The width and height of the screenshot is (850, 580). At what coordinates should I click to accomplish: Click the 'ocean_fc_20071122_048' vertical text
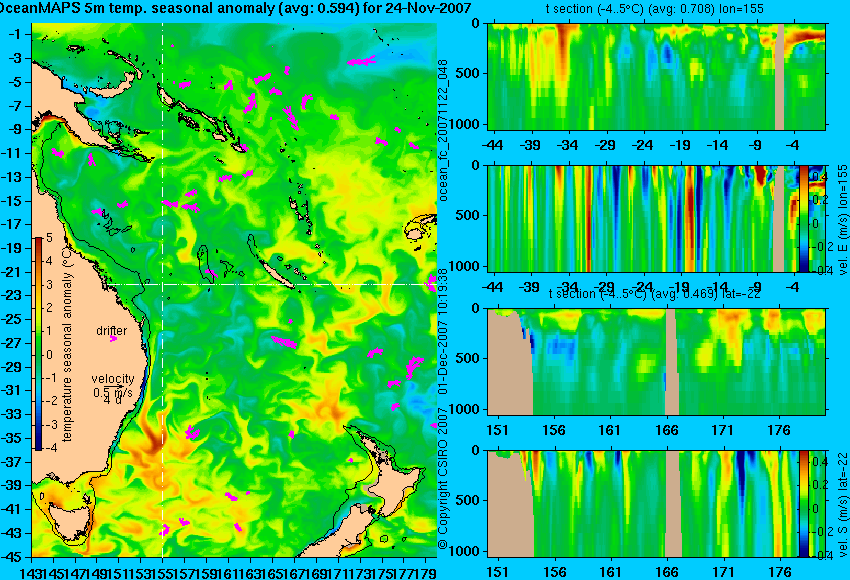click(x=443, y=131)
